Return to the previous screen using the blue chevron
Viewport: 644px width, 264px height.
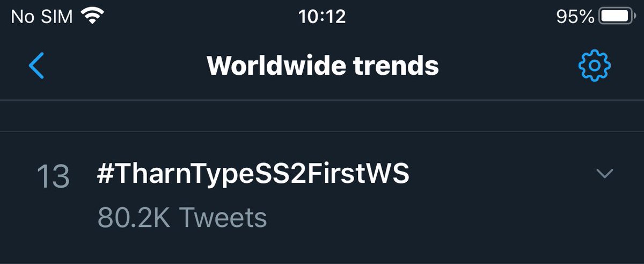click(x=36, y=66)
